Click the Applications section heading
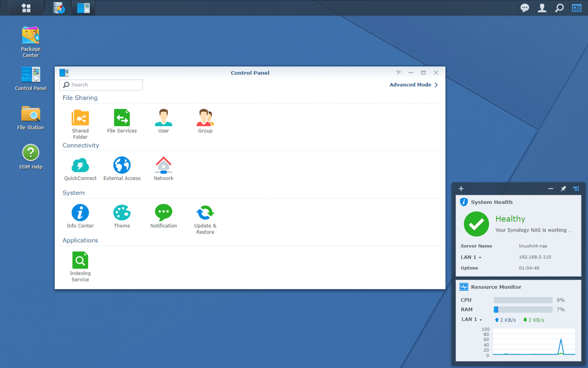The height and width of the screenshot is (368, 588). (x=80, y=241)
